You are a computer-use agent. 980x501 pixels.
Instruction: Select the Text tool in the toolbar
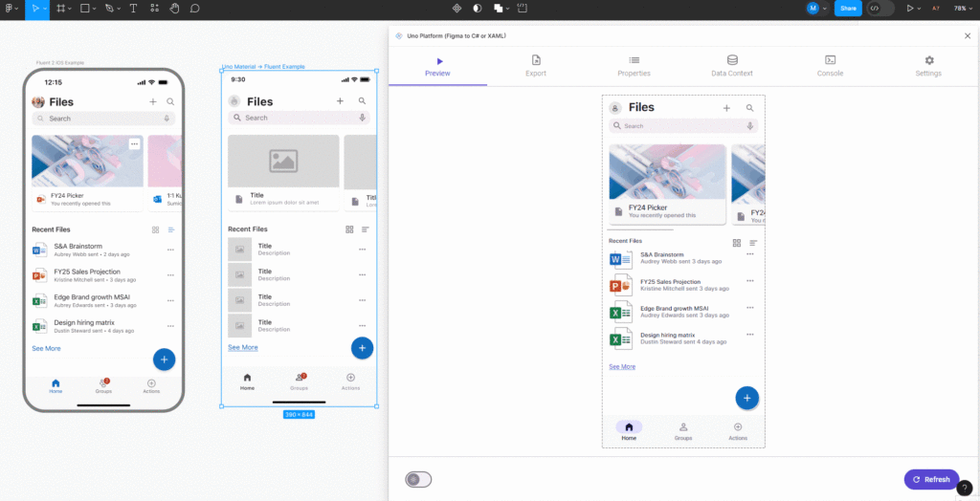tap(132, 8)
